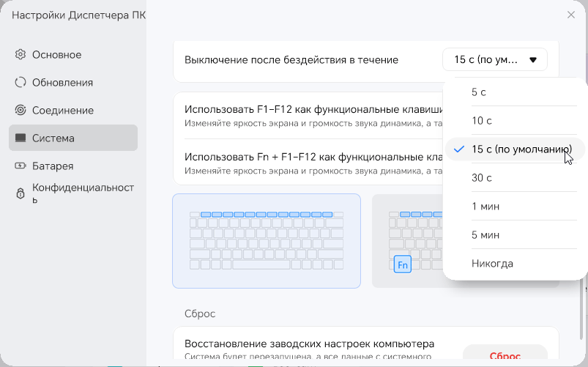Select the 30 с timeout option
Viewport: 588px width, 367px height.
coord(482,178)
